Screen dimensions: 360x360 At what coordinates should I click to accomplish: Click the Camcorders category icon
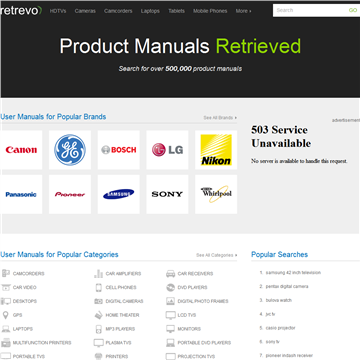[x=6, y=274]
